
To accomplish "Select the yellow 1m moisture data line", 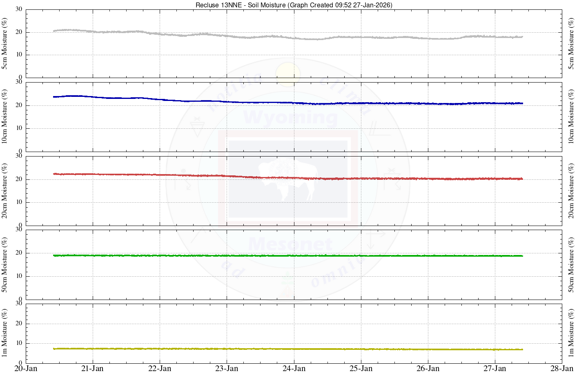I will [x=286, y=349].
